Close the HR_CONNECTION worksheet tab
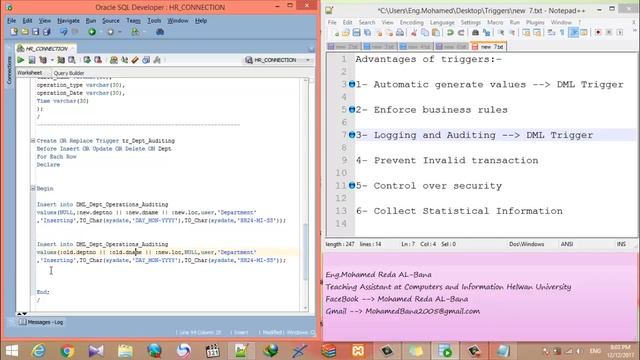640x360 pixels. pyautogui.click(x=72, y=49)
